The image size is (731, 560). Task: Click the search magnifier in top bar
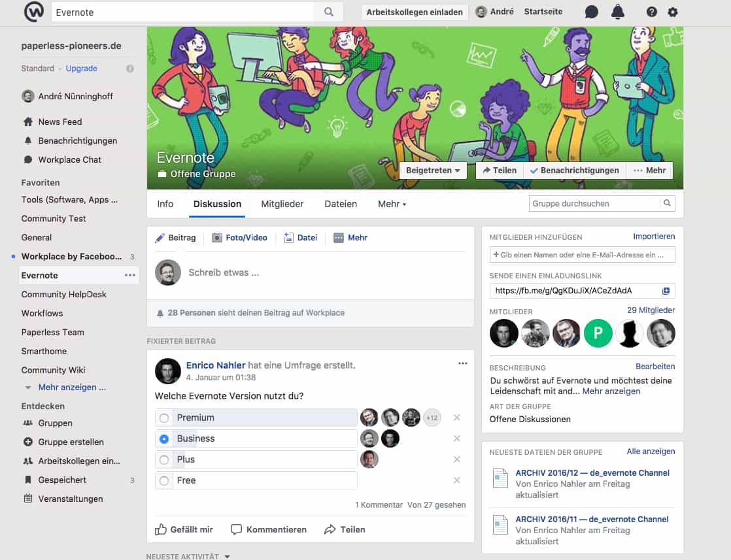coord(329,12)
